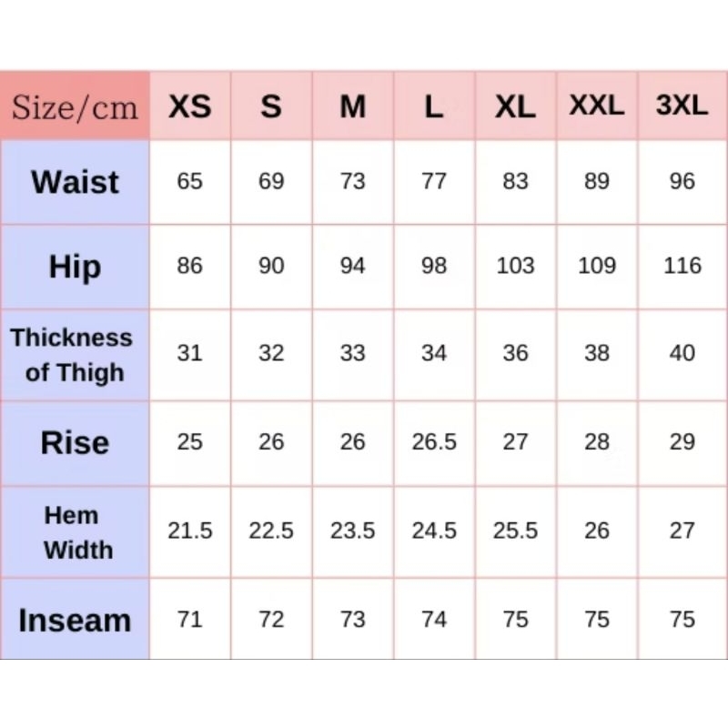This screenshot has width=728, height=728.
Task: Click hip value 116 for 3XL
Action: click(682, 267)
